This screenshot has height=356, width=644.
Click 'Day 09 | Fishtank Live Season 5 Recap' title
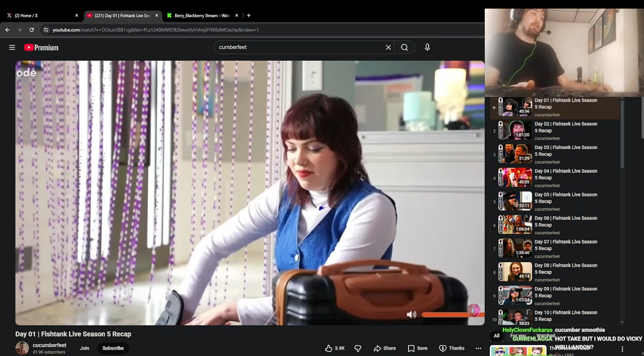(566, 293)
